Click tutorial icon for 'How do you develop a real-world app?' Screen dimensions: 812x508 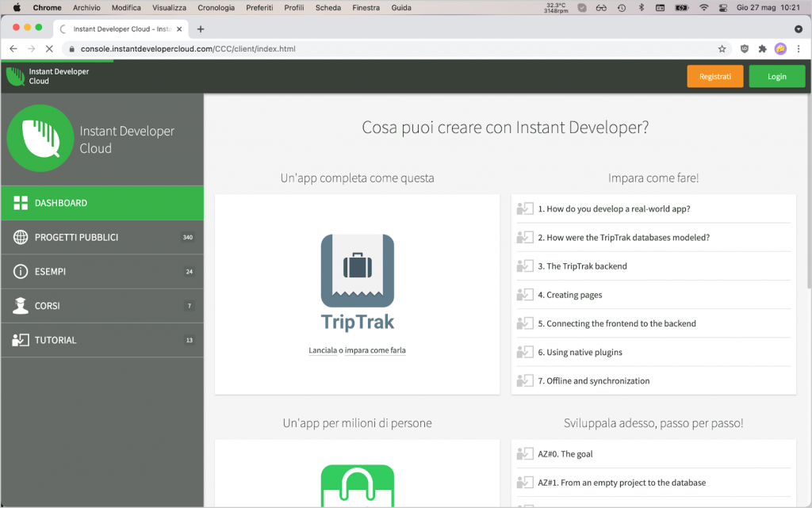click(525, 208)
